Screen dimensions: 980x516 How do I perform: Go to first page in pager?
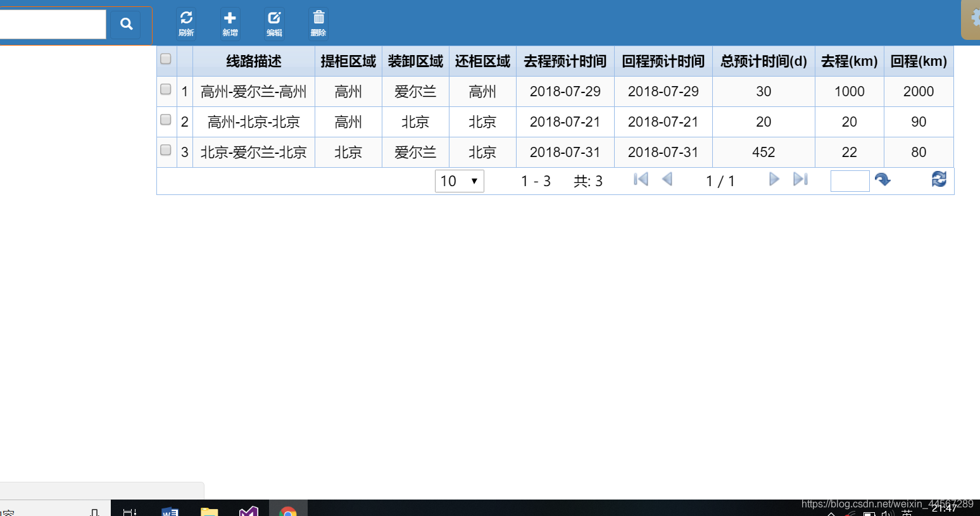click(641, 179)
